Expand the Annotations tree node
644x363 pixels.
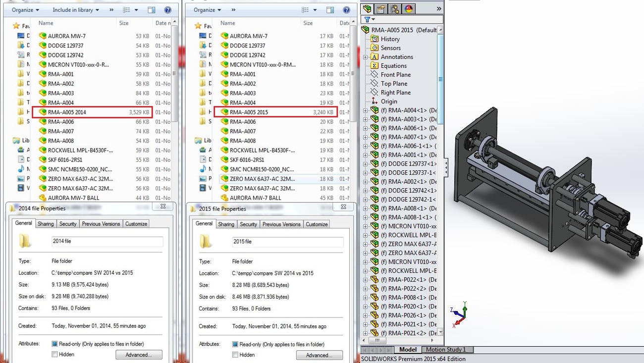click(366, 57)
